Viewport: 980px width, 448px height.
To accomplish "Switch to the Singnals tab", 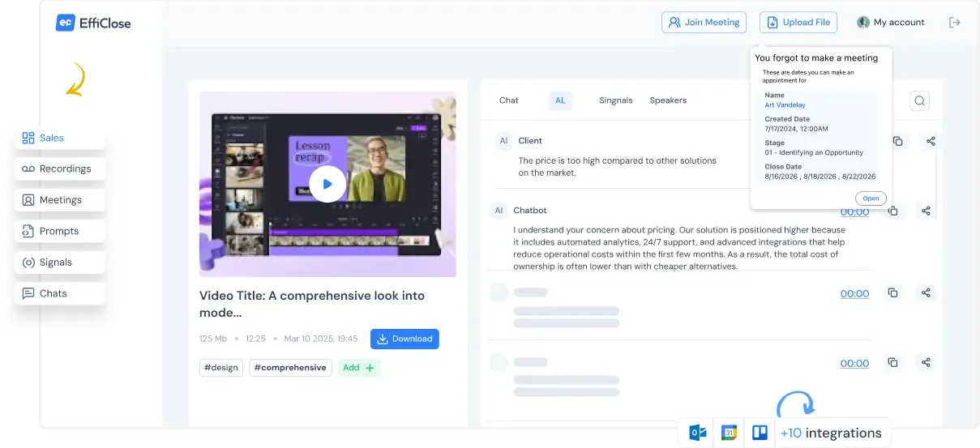I will [616, 100].
